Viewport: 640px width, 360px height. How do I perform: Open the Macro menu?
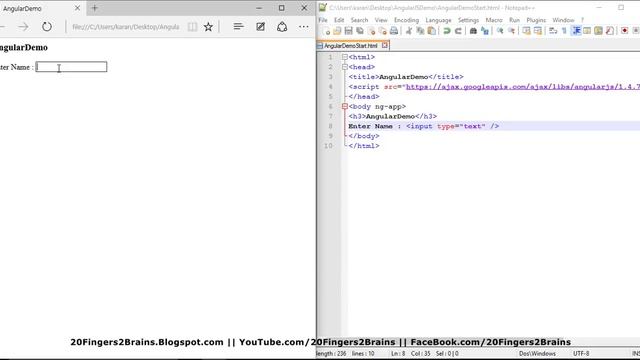tap(494, 20)
